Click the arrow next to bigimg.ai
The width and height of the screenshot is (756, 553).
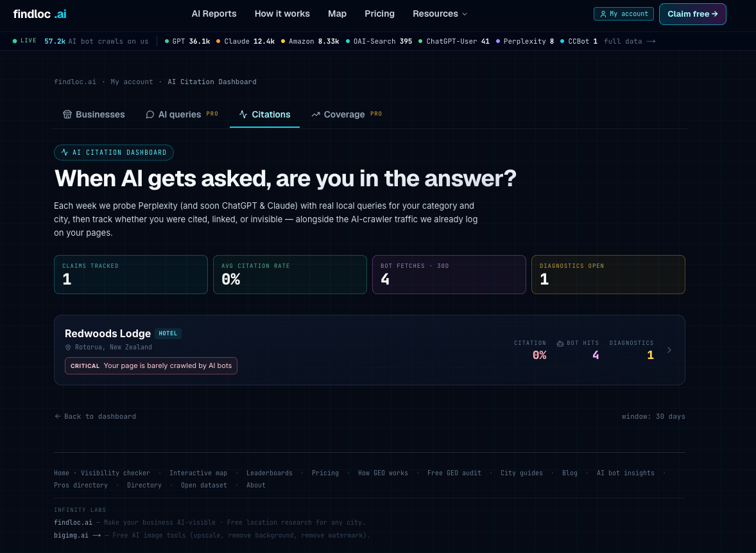pyautogui.click(x=96, y=535)
